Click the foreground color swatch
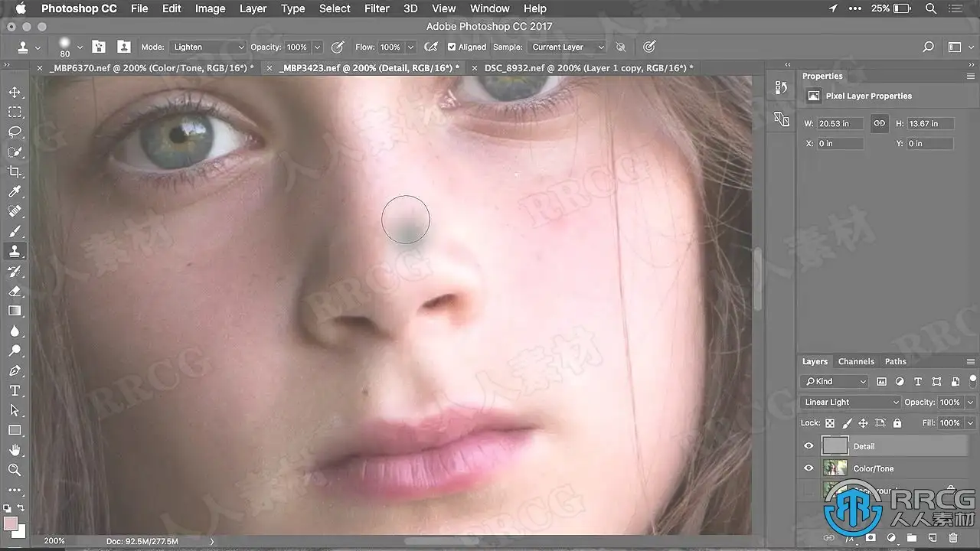Screen dimensions: 980x551 pyautogui.click(x=11, y=523)
